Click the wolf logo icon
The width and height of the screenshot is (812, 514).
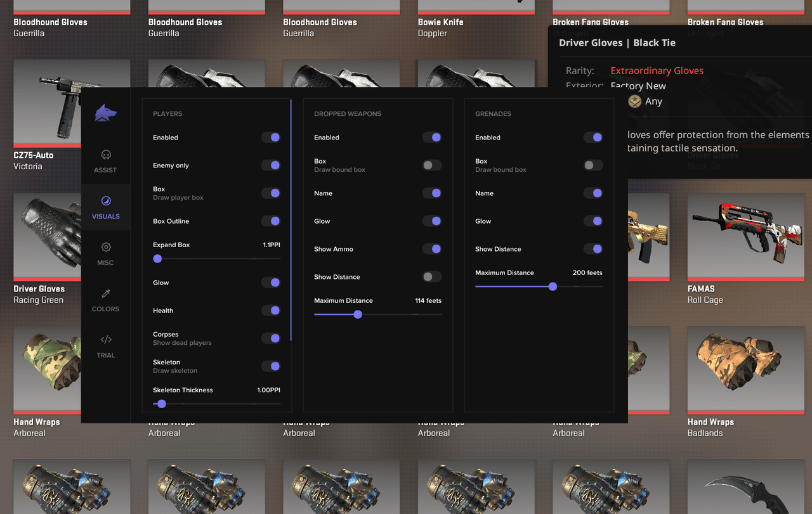pyautogui.click(x=105, y=113)
